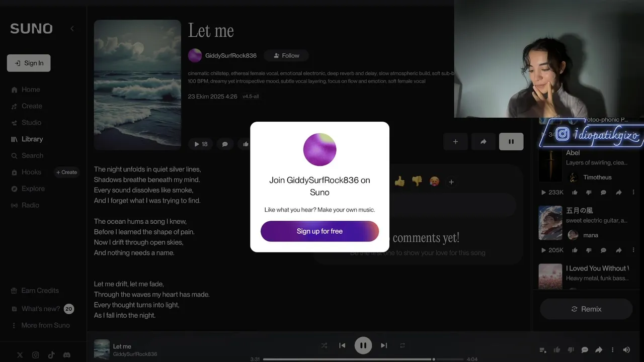Click the Remix button
Viewport: 644px width, 362px height.
click(x=586, y=309)
